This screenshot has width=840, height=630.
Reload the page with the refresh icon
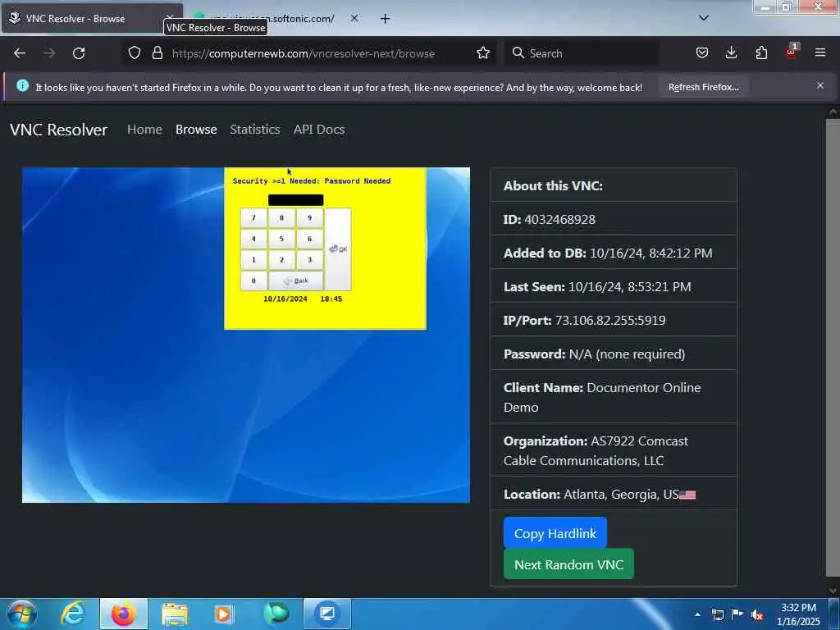[x=79, y=53]
